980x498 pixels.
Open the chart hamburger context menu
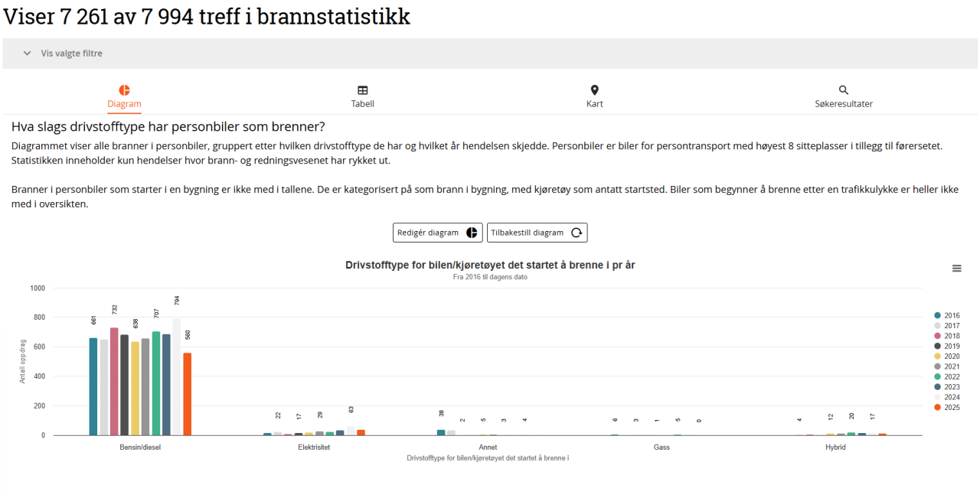(x=956, y=269)
